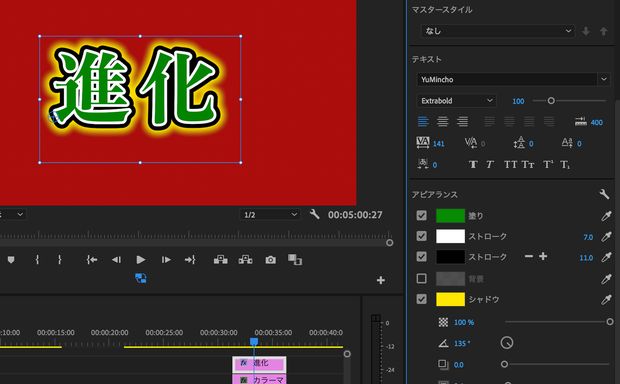Pick the eyedropper next to 塗り fill
620x384 pixels.
(x=606, y=216)
